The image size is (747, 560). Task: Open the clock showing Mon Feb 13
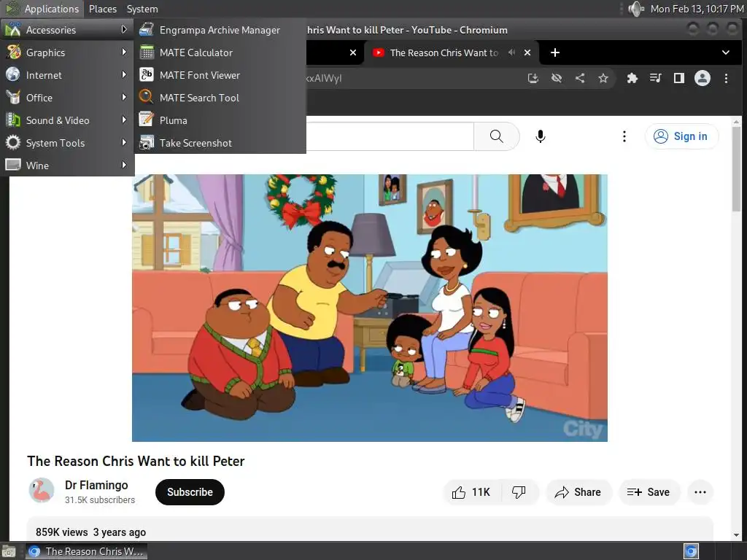point(697,9)
